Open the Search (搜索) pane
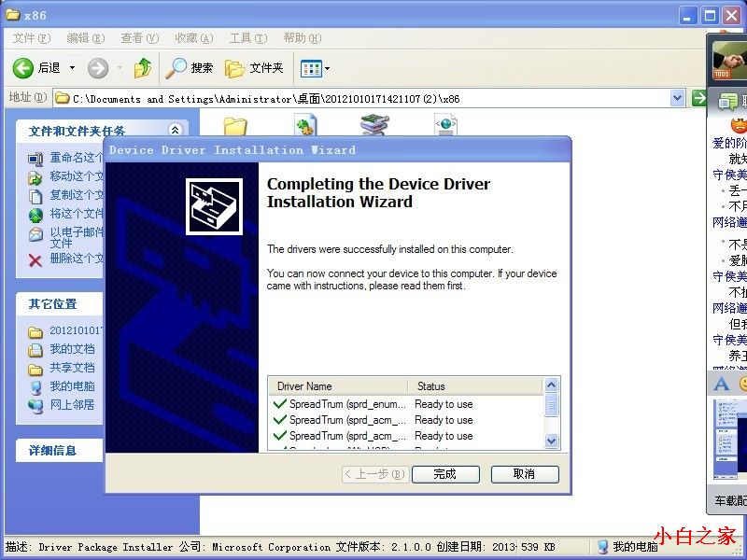 click(x=190, y=68)
